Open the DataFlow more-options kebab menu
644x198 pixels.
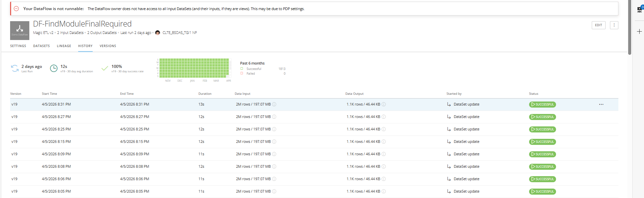pos(614,25)
